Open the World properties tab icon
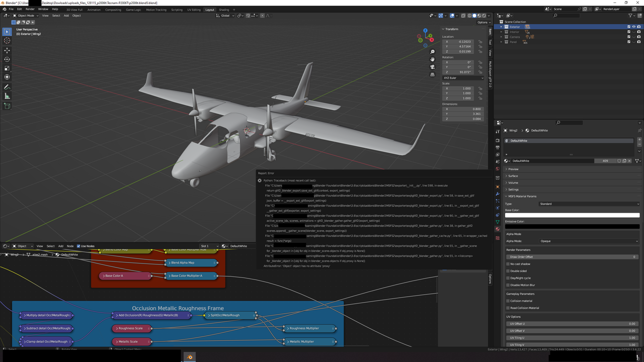Viewport: 644px width, 362px height. click(498, 169)
